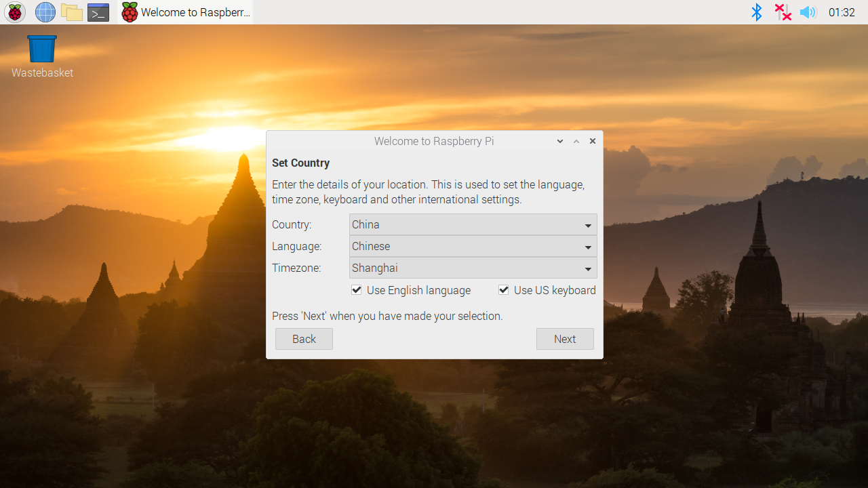Launch the Terminal from the taskbar
868x488 pixels.
click(x=98, y=12)
